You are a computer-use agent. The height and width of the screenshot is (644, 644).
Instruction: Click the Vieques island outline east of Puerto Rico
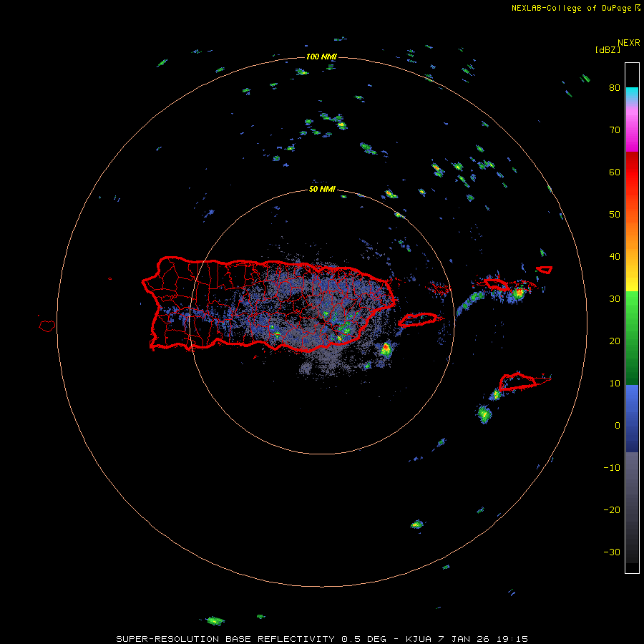[x=419, y=319]
